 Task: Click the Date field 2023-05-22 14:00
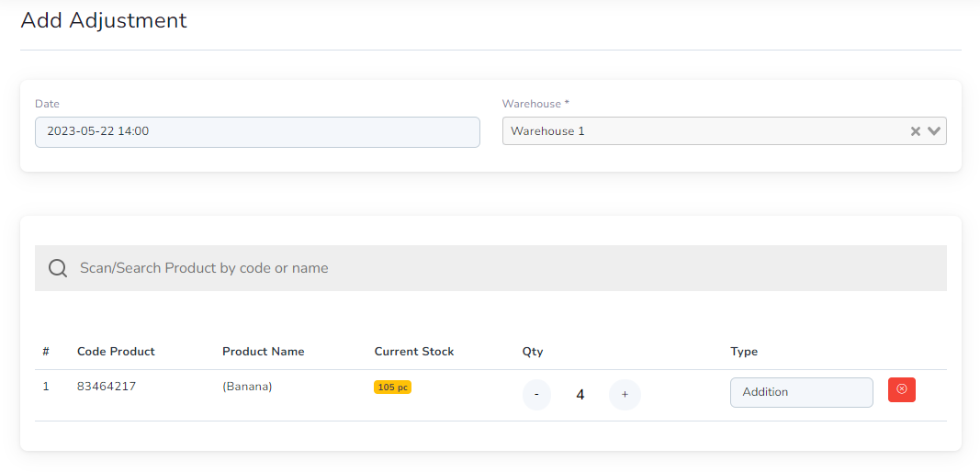[257, 132]
